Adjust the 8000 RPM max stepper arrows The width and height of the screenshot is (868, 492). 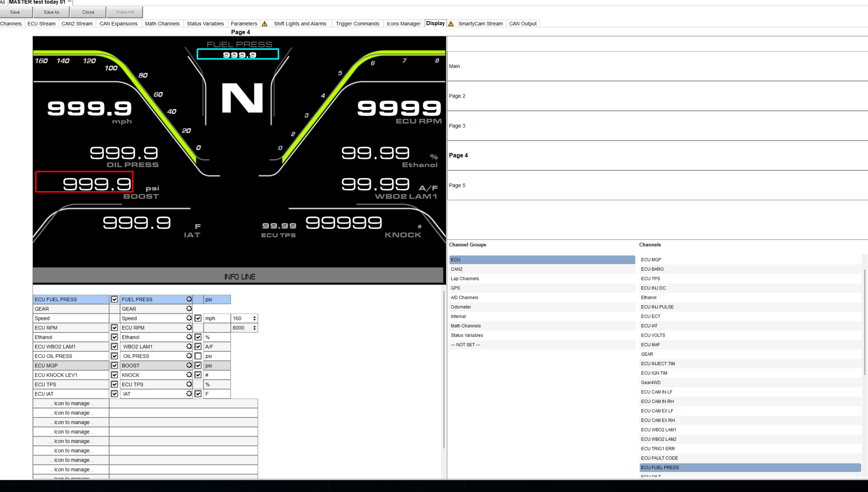point(255,328)
